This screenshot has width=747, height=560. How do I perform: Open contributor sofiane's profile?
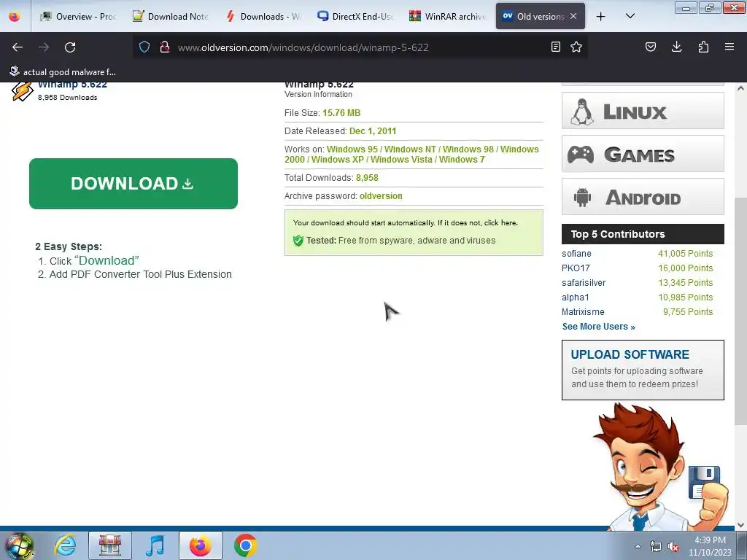pyautogui.click(x=576, y=253)
